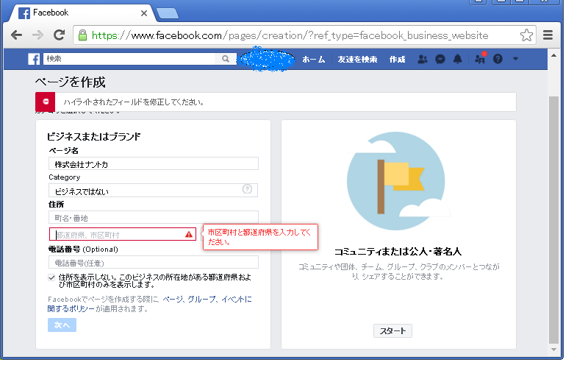
Task: Click Facebook favicon on browser tab
Action: 24,13
